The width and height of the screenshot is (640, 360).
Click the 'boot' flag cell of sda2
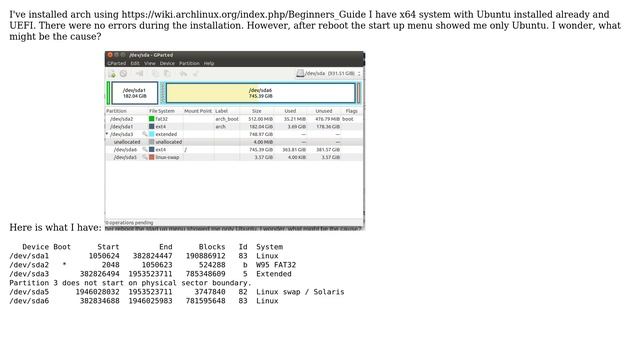point(348,119)
